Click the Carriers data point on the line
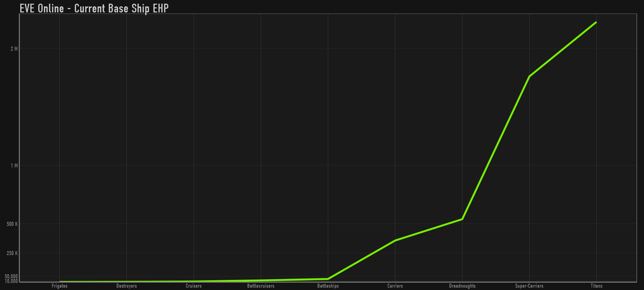 tap(395, 241)
